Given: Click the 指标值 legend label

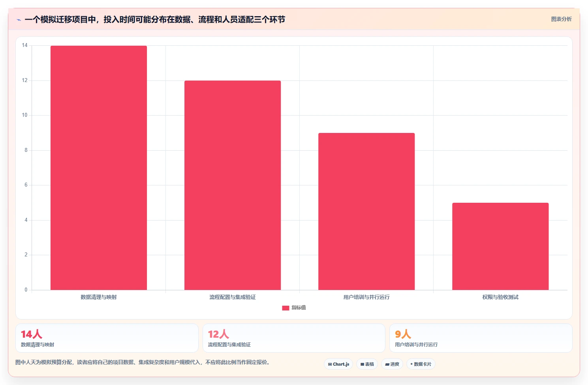Looking at the screenshot, I should 299,308.
